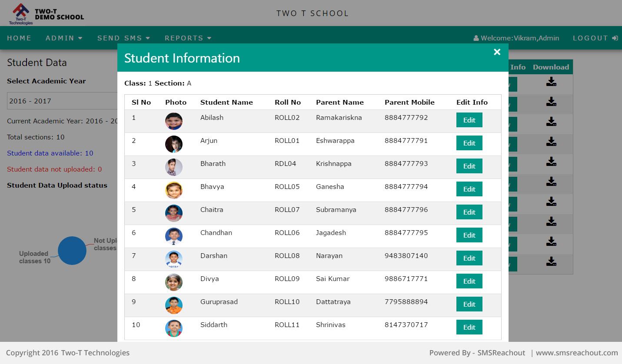Click Edit button for Arjun
Viewport: 622px width, 364px height.
pyautogui.click(x=469, y=143)
